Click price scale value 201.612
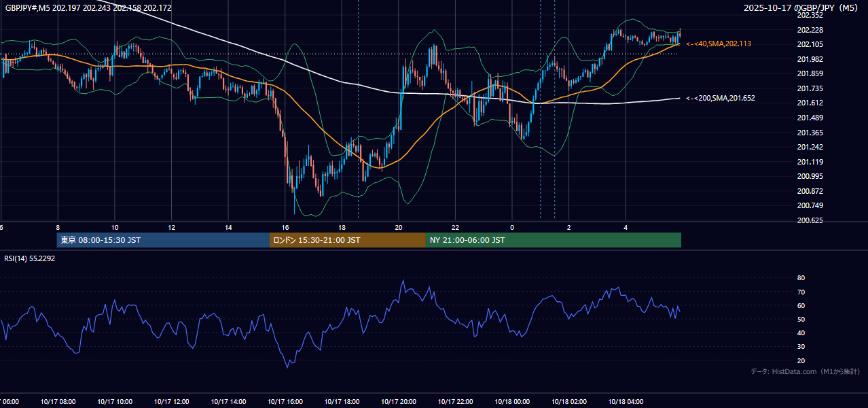 (810, 103)
